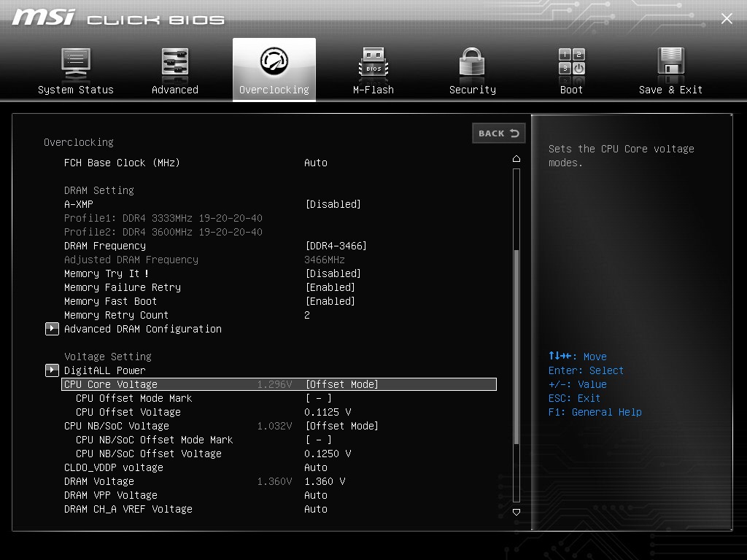
Task: Click Profile2: DDR4 3600MHz text
Action: click(163, 232)
